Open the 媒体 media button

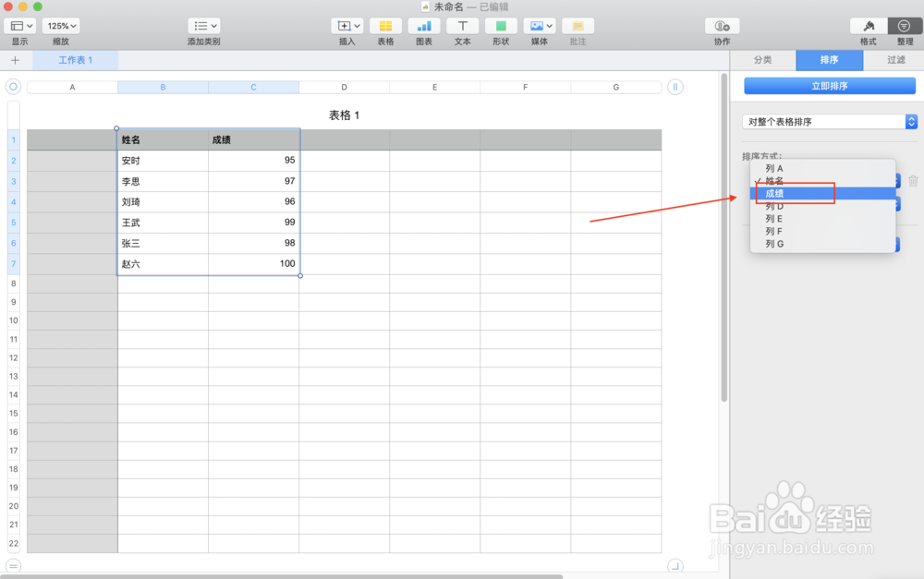click(540, 26)
